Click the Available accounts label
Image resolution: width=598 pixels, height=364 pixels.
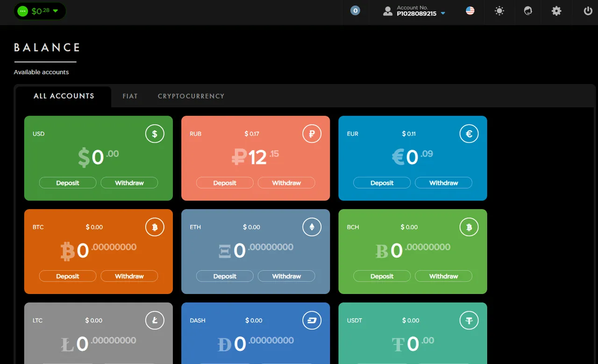click(x=41, y=72)
